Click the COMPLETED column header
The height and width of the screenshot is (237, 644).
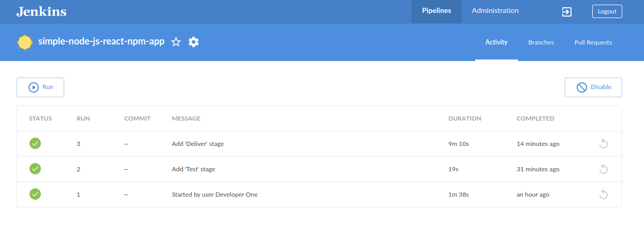(x=535, y=119)
